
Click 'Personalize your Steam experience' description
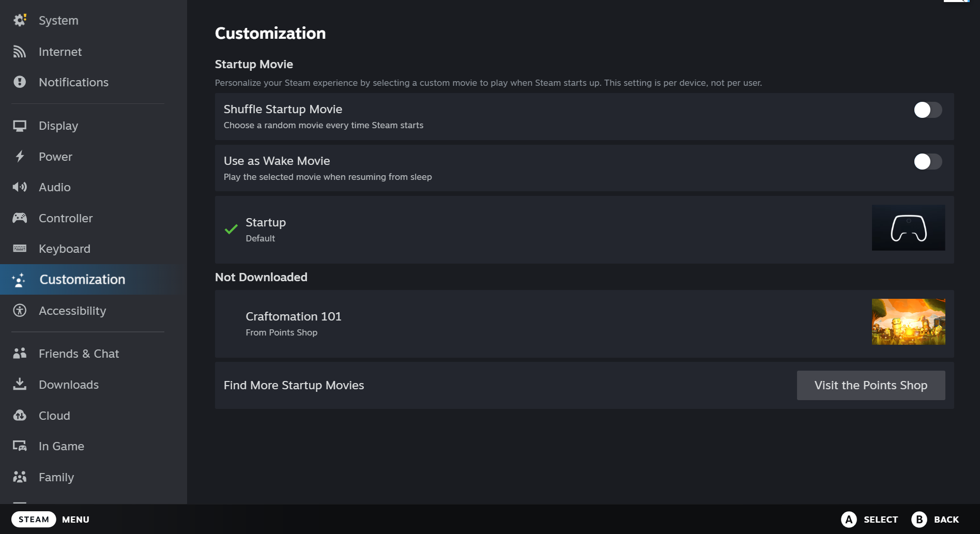coord(488,83)
